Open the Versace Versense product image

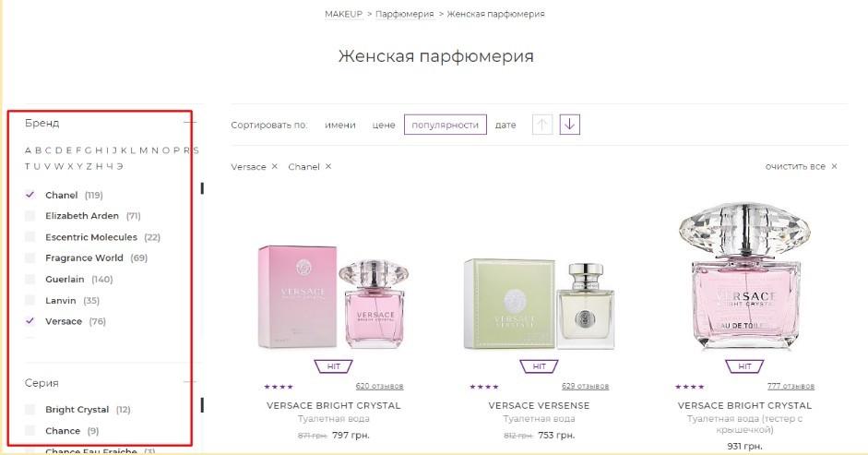539,303
